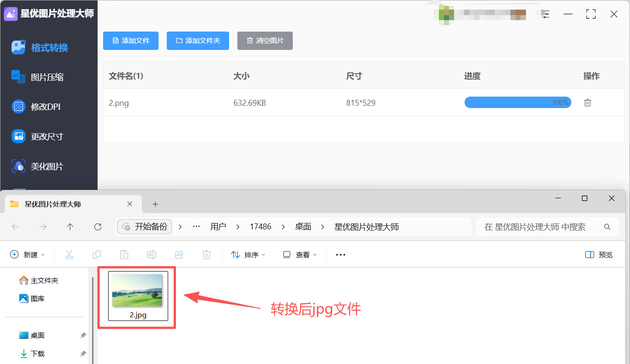
Task: Open 下载 in navigation pane
Action: [x=32, y=353]
